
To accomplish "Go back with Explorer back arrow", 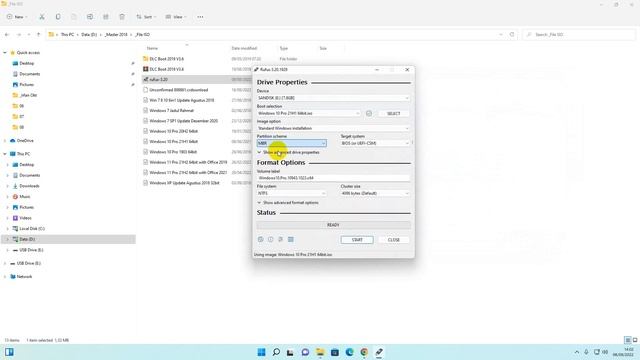I will [x=7, y=35].
